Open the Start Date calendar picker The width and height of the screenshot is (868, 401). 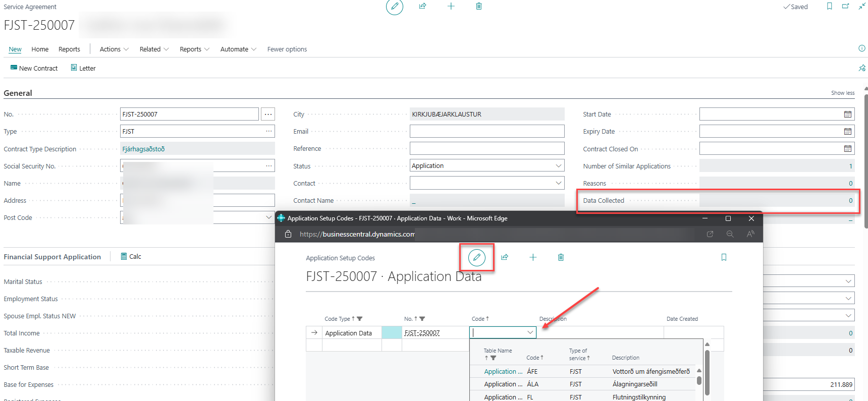(x=847, y=114)
